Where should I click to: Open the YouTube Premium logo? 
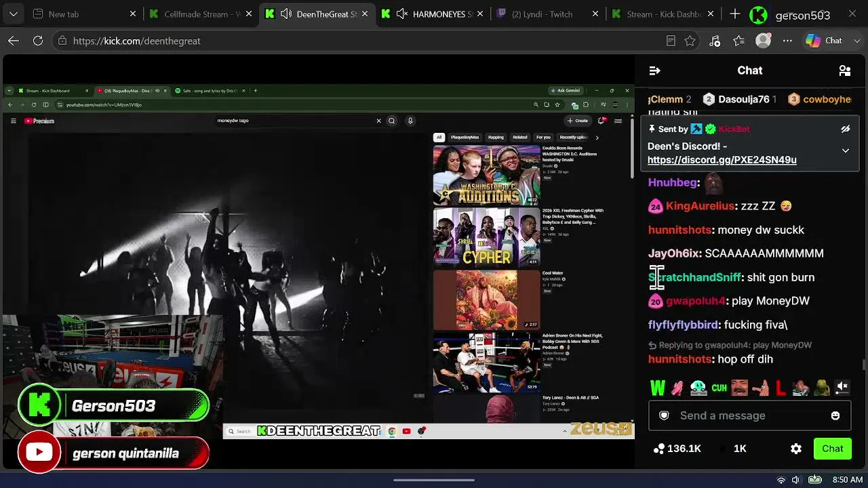point(39,121)
